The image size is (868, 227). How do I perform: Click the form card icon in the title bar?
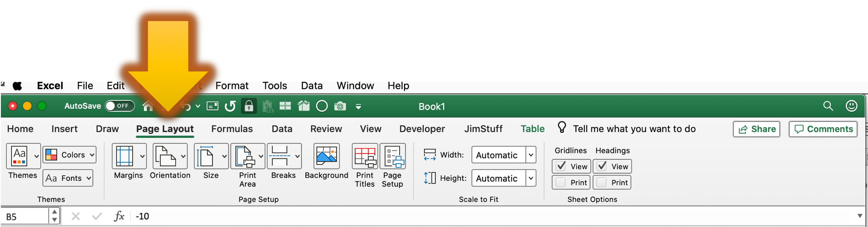(212, 106)
